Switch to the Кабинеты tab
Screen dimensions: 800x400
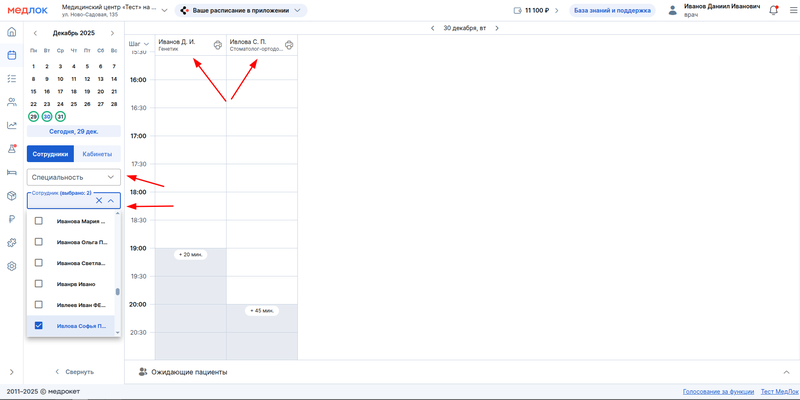pos(97,154)
